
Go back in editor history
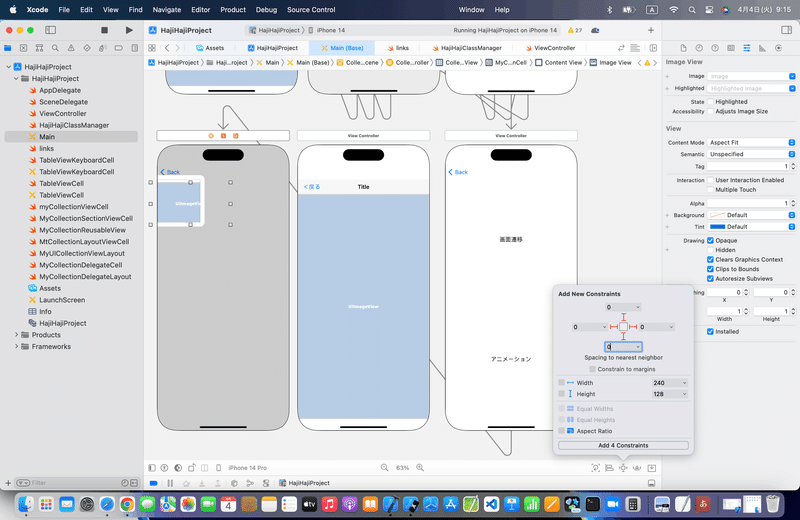click(167, 48)
